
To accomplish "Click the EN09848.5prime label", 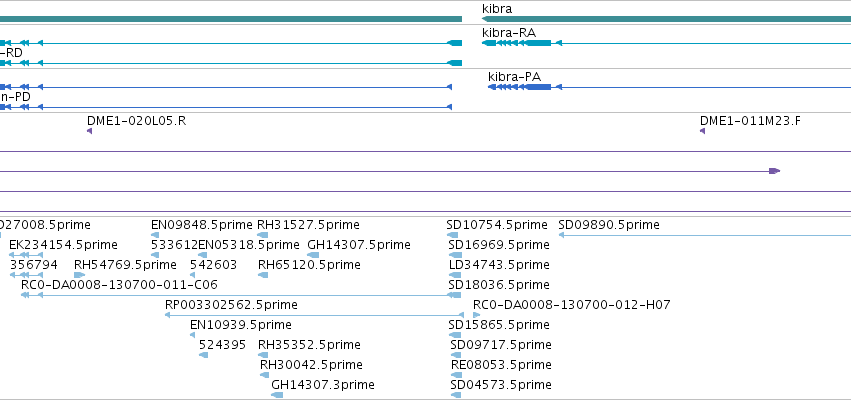I will (202, 225).
